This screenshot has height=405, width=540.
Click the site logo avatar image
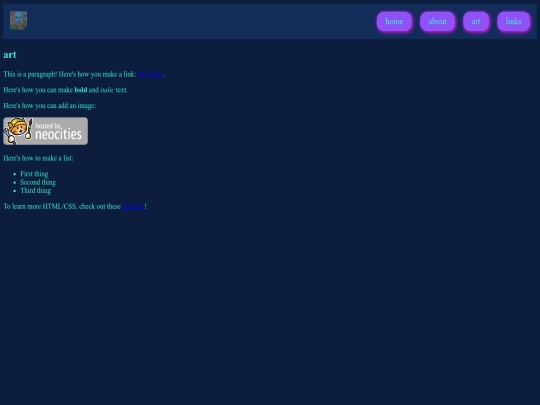(18, 21)
